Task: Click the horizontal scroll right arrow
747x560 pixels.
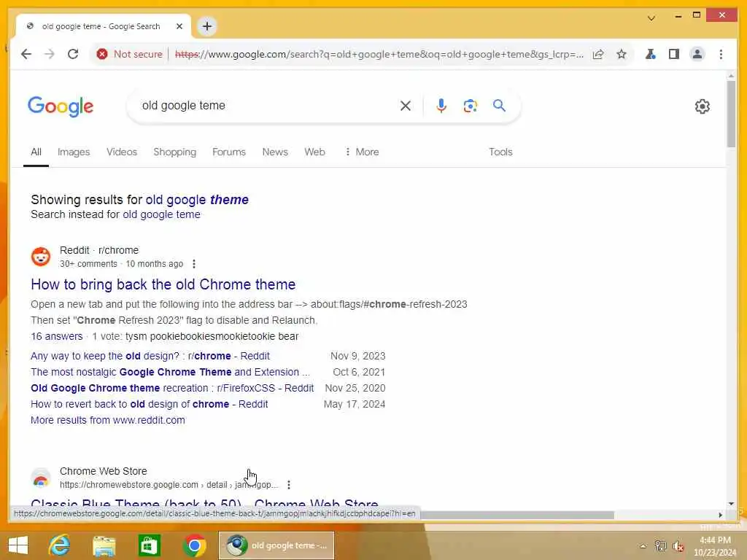Action: (720, 515)
